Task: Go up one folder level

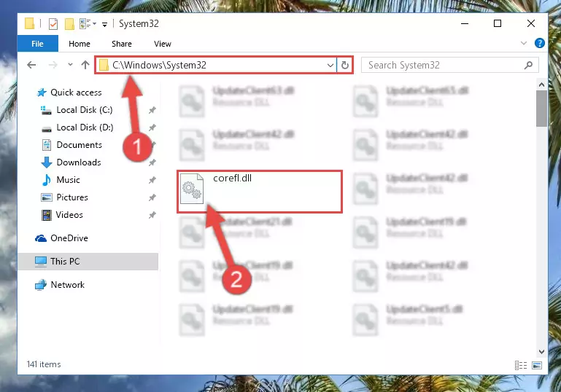Action: tap(85, 65)
